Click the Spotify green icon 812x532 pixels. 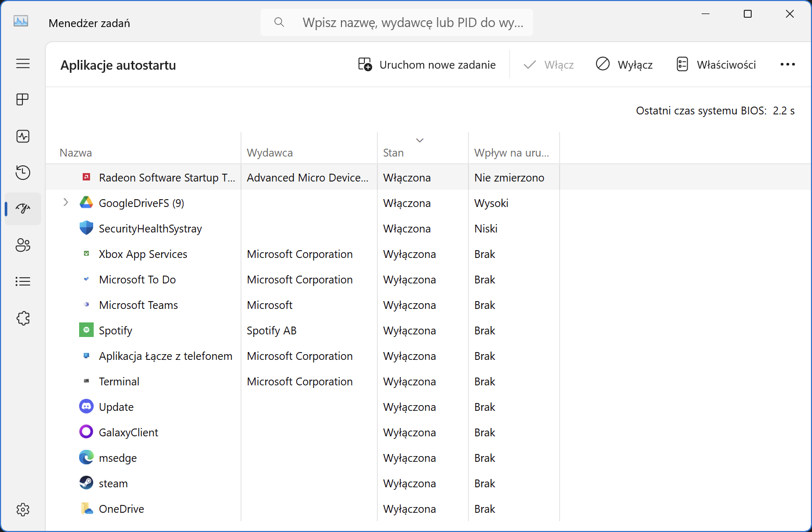click(x=86, y=330)
